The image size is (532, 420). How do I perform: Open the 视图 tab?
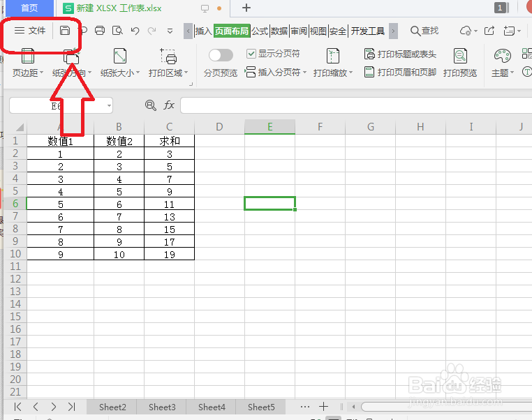[x=318, y=31]
